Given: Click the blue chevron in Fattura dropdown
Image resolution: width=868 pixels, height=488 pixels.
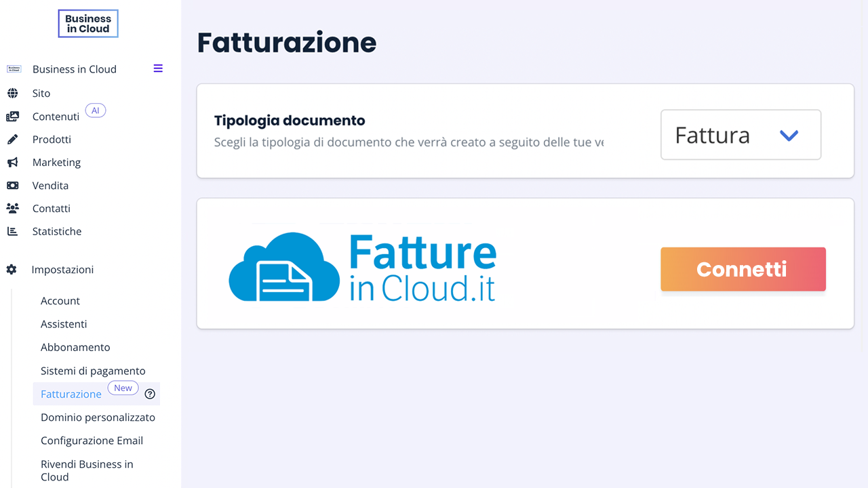Looking at the screenshot, I should click(x=789, y=136).
